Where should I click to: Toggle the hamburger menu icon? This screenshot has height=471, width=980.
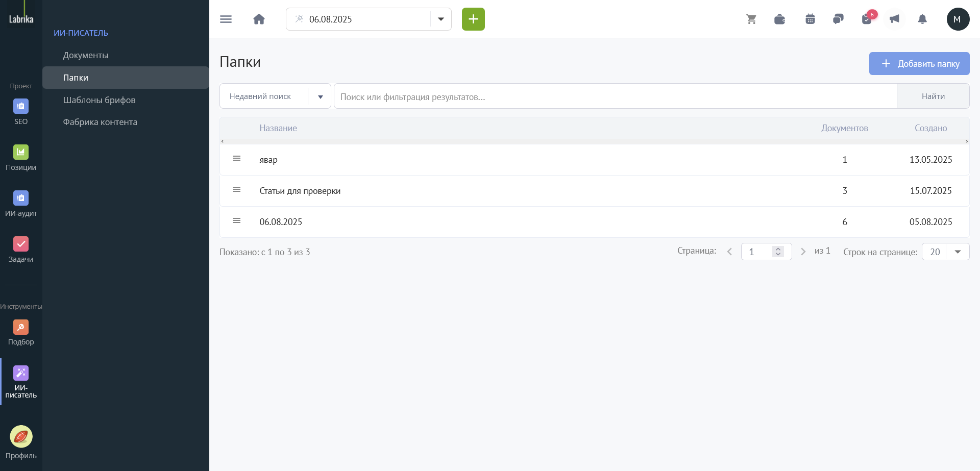[226, 19]
